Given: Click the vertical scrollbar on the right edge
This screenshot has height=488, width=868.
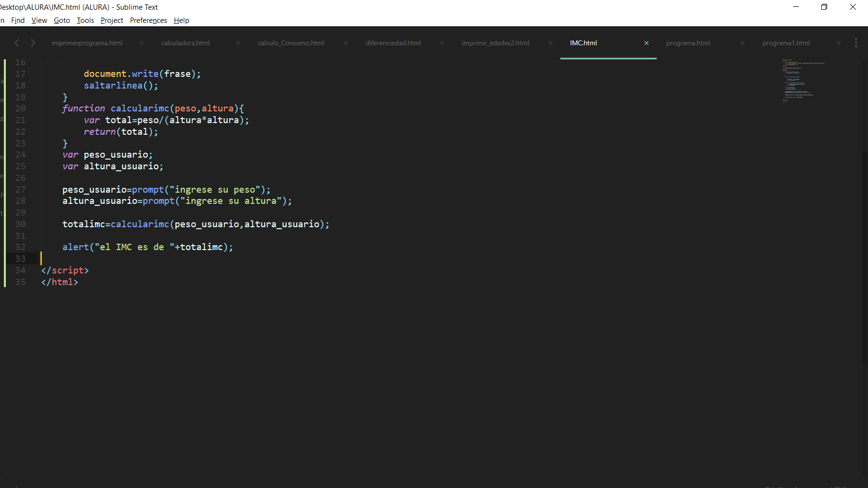Looking at the screenshot, I should 865,258.
